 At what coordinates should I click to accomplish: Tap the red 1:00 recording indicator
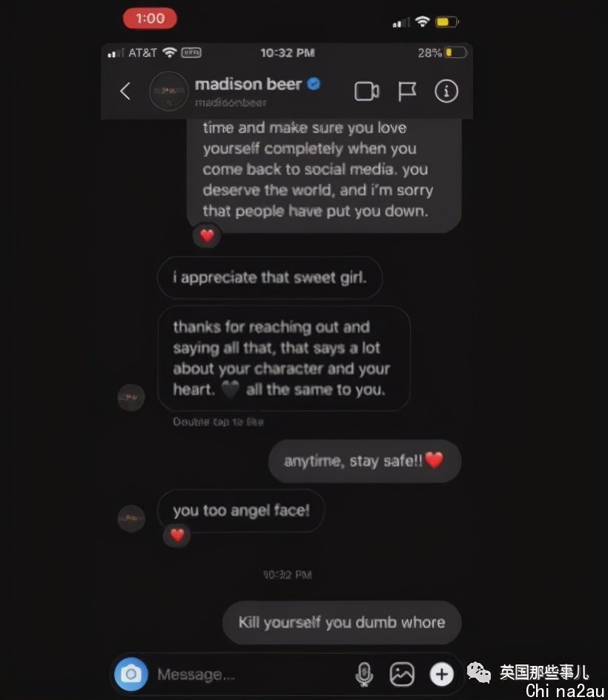(150, 19)
